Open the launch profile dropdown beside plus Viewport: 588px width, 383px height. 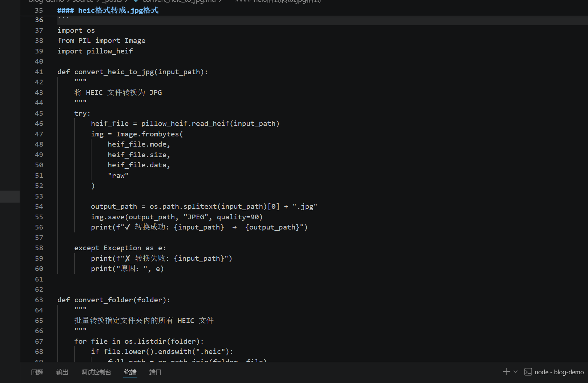(x=516, y=372)
